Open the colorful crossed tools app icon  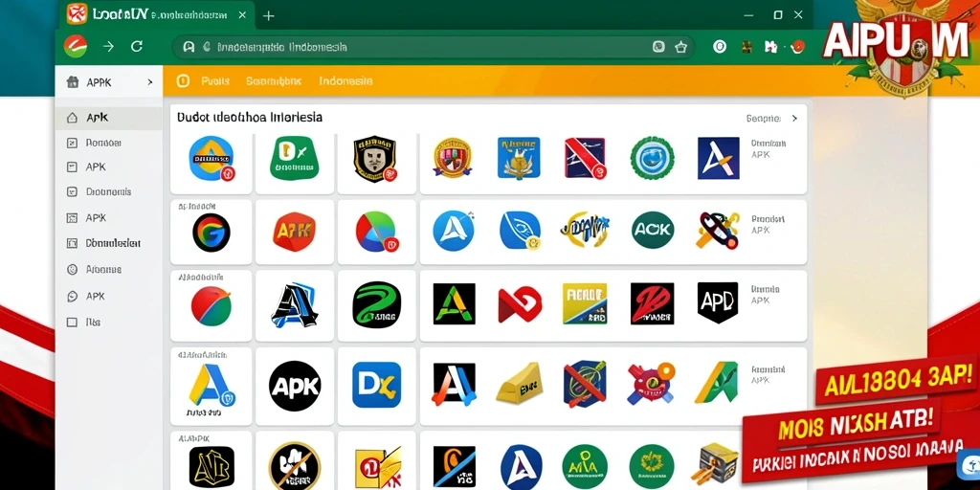(718, 230)
